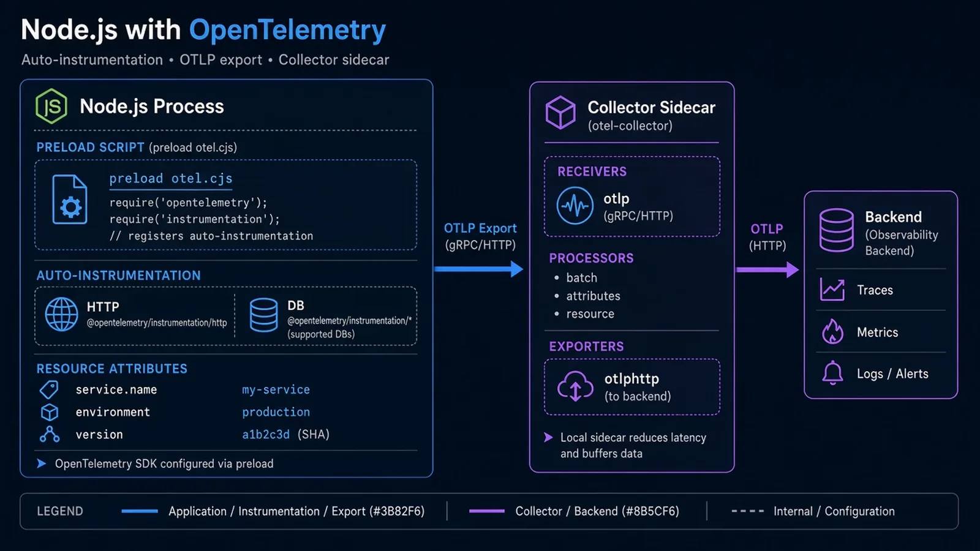The width and height of the screenshot is (980, 551).
Task: Click the blue OTLP Export arrow
Action: tap(479, 269)
